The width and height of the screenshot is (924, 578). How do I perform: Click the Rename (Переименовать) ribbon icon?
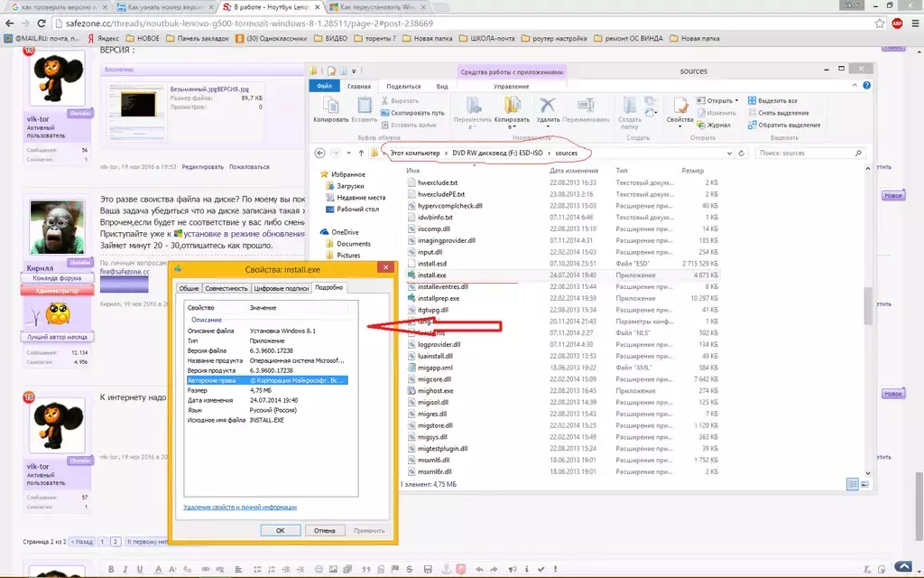point(586,107)
